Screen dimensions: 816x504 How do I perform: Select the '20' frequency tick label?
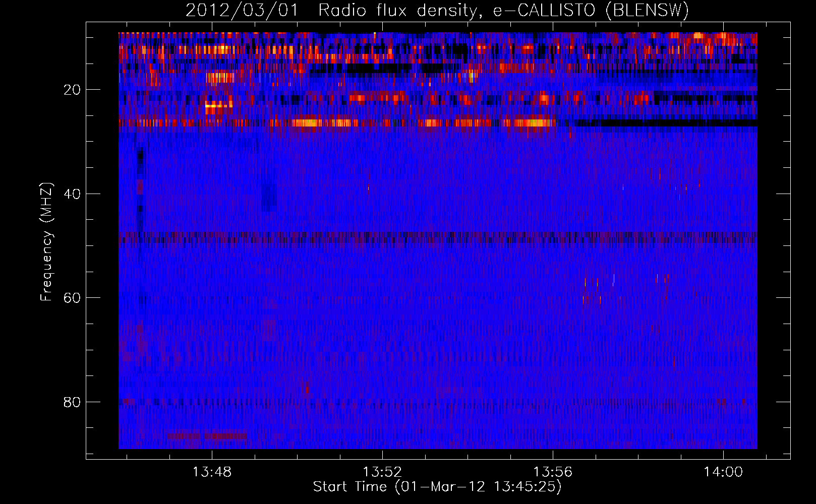click(x=72, y=90)
